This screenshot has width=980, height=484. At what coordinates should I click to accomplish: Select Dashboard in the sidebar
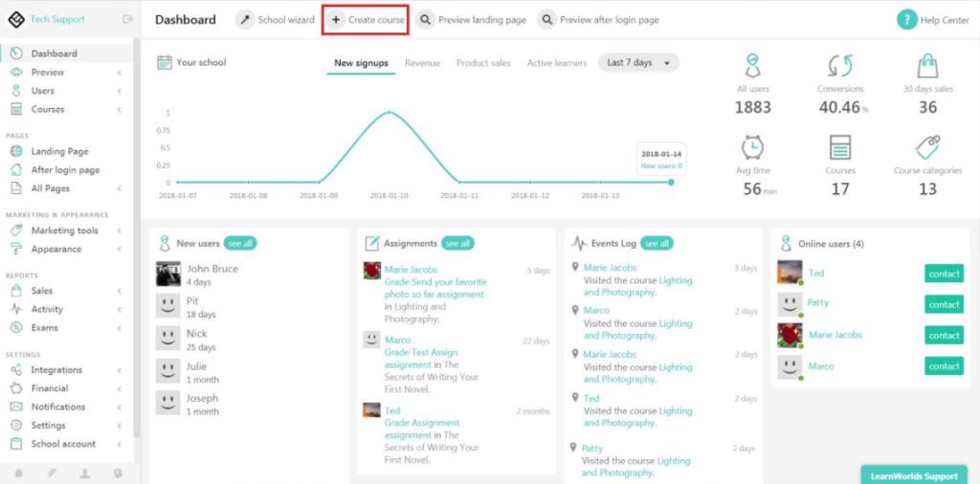[x=66, y=54]
